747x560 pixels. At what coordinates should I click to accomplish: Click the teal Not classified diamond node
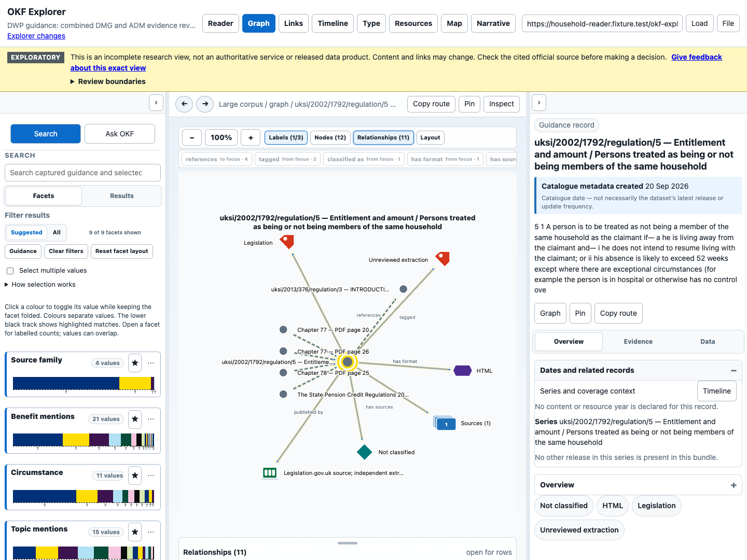[365, 452]
